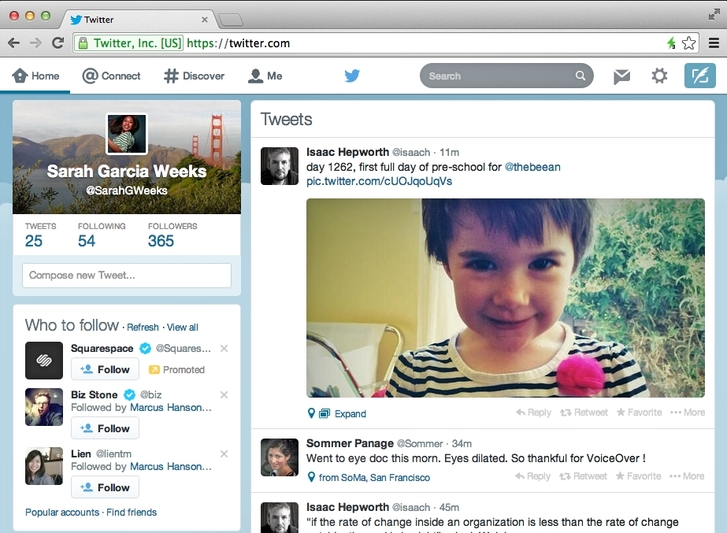Click the Twitter bird logo in navbar
The height and width of the screenshot is (533, 727).
click(352, 76)
